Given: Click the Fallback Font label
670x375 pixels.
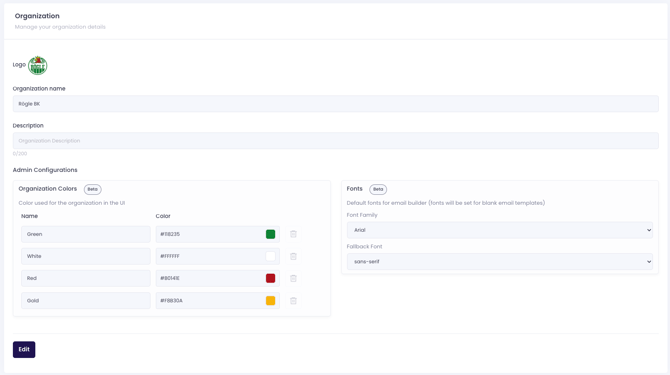Looking at the screenshot, I should click(x=364, y=246).
